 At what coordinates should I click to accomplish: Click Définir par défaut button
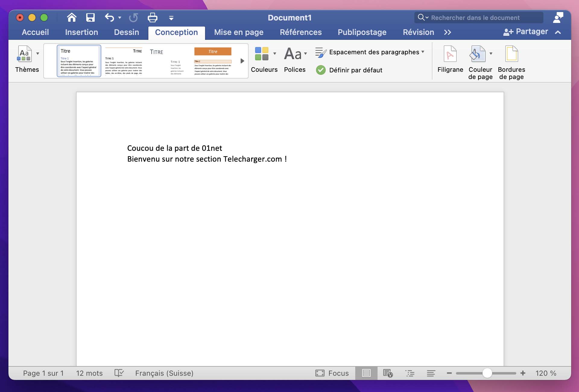349,70
